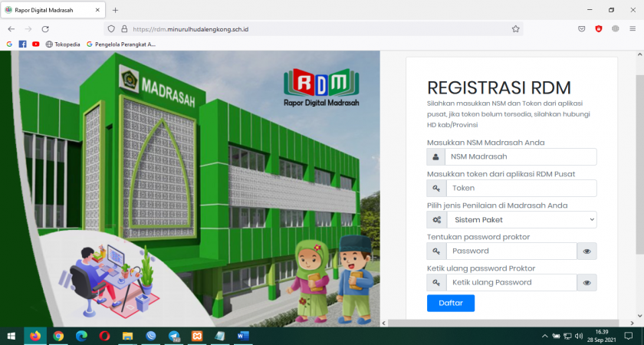Open the Windows Start menu

[11, 336]
